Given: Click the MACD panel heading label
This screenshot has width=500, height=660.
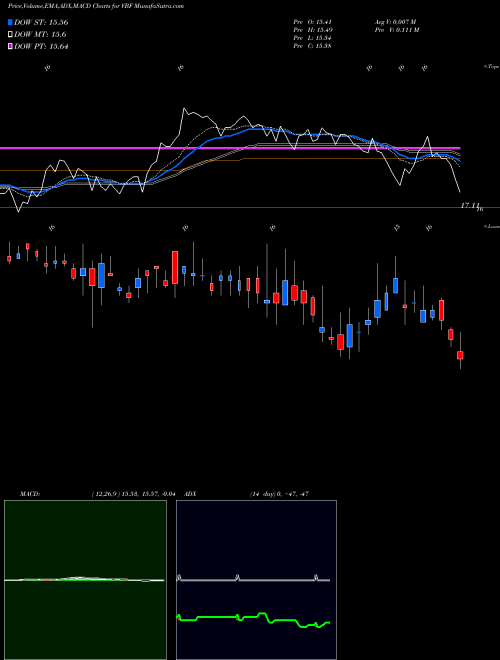Looking at the screenshot, I should (30, 494).
